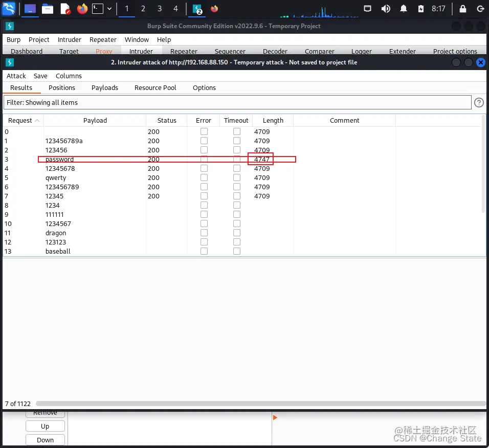Show the desktop from the taskbar icon

pyautogui.click(x=30, y=9)
